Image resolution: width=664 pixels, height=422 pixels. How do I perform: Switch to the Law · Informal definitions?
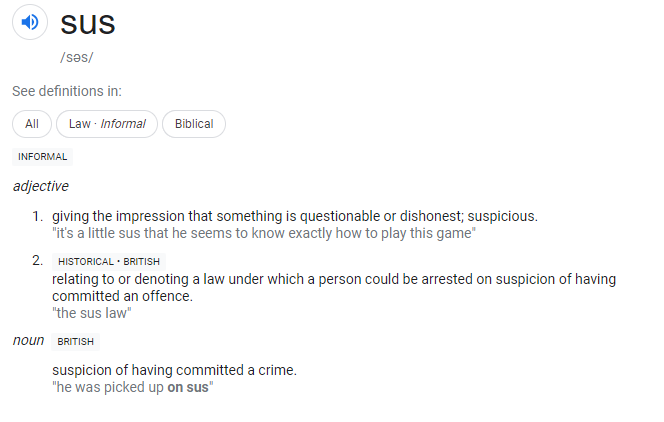107,124
